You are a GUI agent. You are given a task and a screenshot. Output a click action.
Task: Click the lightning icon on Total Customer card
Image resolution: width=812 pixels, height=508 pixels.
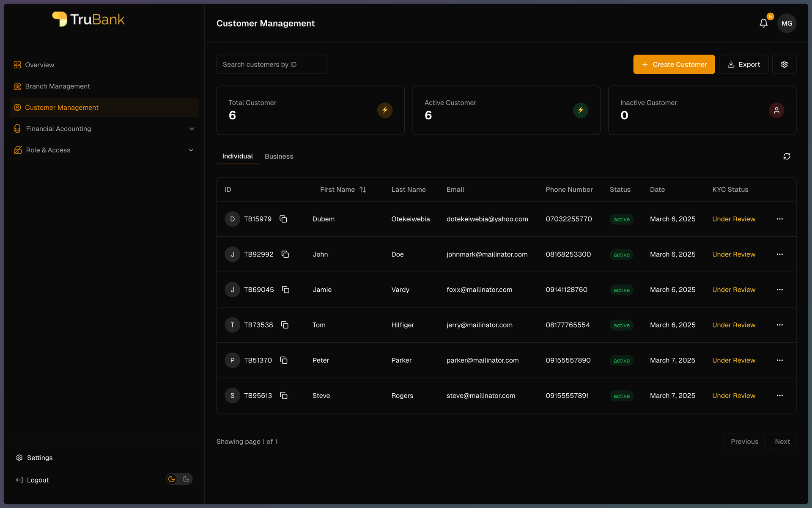384,110
